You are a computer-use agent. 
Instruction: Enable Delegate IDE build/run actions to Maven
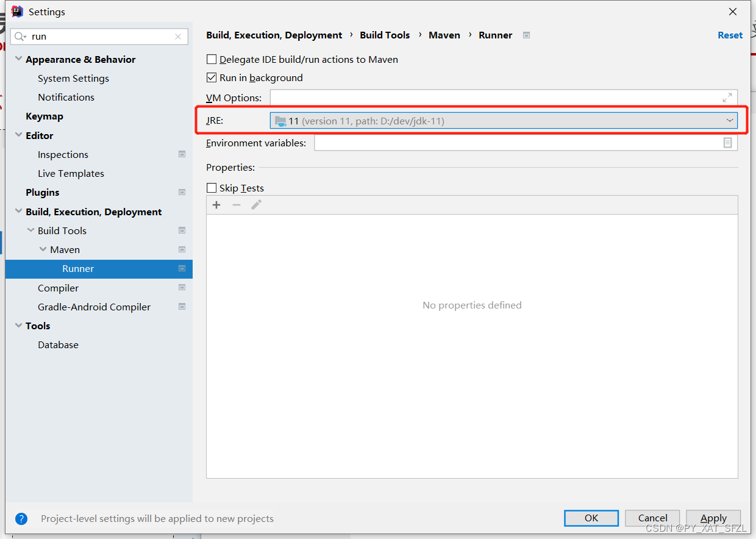212,59
